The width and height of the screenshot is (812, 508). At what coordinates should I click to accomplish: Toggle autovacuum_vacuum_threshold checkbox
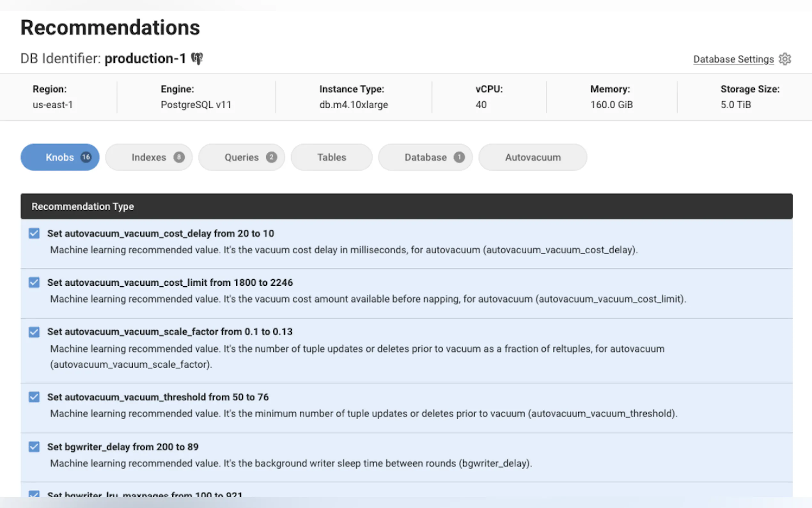pos(34,397)
